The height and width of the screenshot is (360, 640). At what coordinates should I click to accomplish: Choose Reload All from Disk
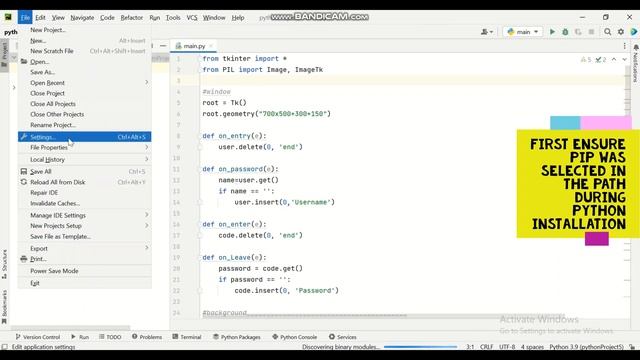click(84, 182)
